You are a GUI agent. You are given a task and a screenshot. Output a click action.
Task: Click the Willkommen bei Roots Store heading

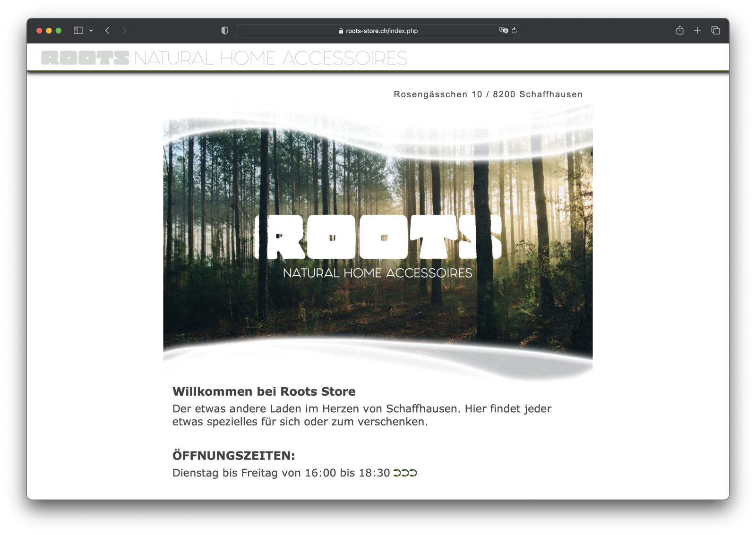(264, 391)
